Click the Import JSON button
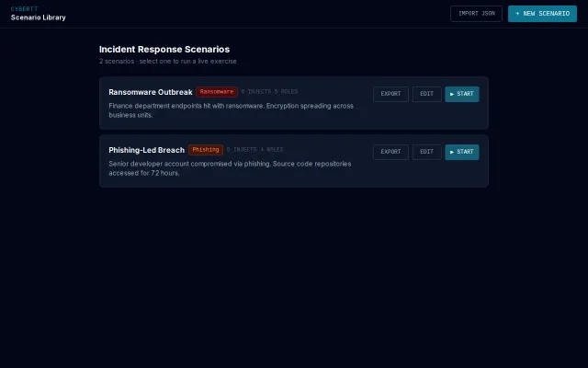The height and width of the screenshot is (368, 588). [x=476, y=14]
